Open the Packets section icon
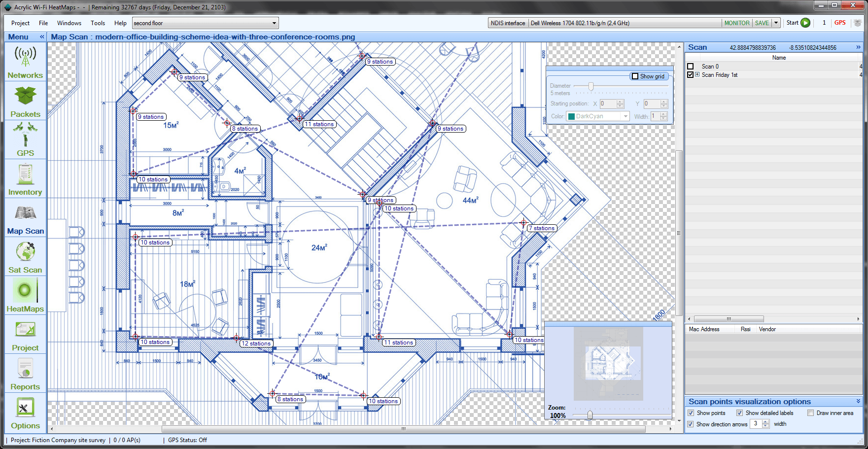This screenshot has width=868, height=449. click(x=25, y=96)
